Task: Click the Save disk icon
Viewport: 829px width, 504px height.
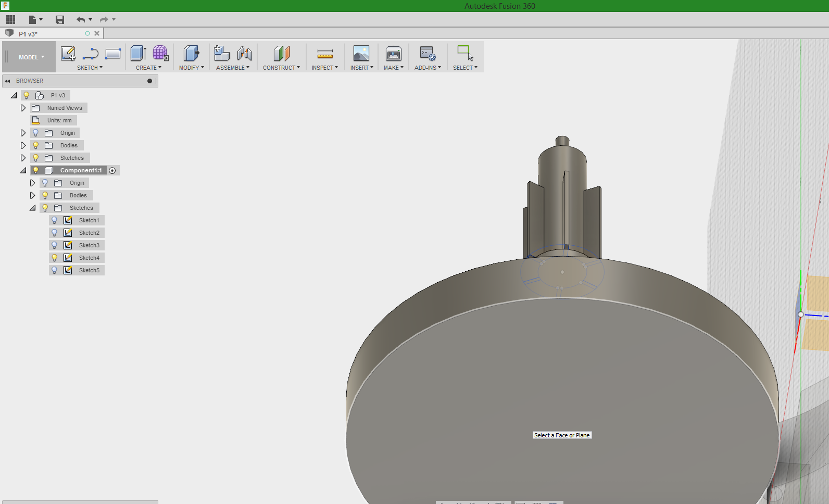Action: (x=60, y=20)
